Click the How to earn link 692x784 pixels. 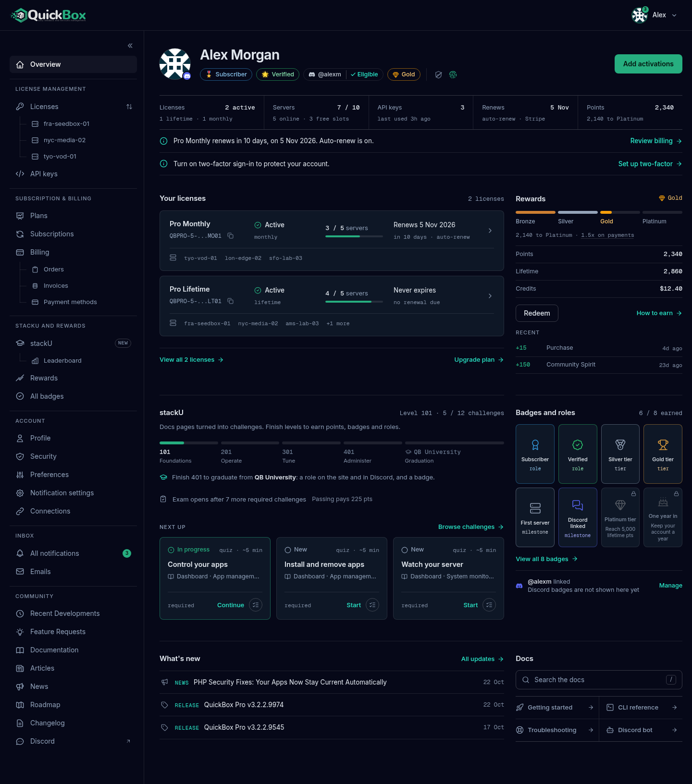pyautogui.click(x=659, y=313)
